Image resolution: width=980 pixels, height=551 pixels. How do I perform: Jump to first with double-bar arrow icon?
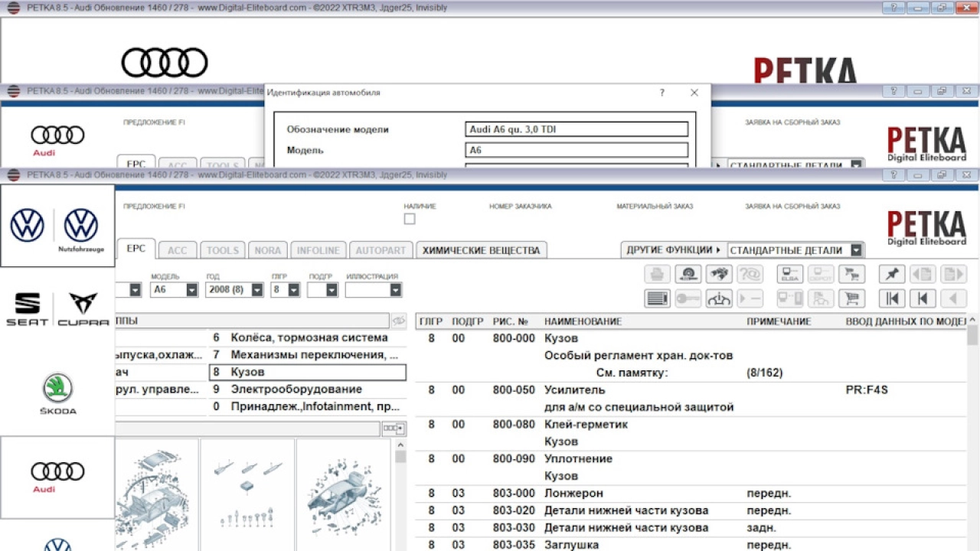[x=892, y=298]
